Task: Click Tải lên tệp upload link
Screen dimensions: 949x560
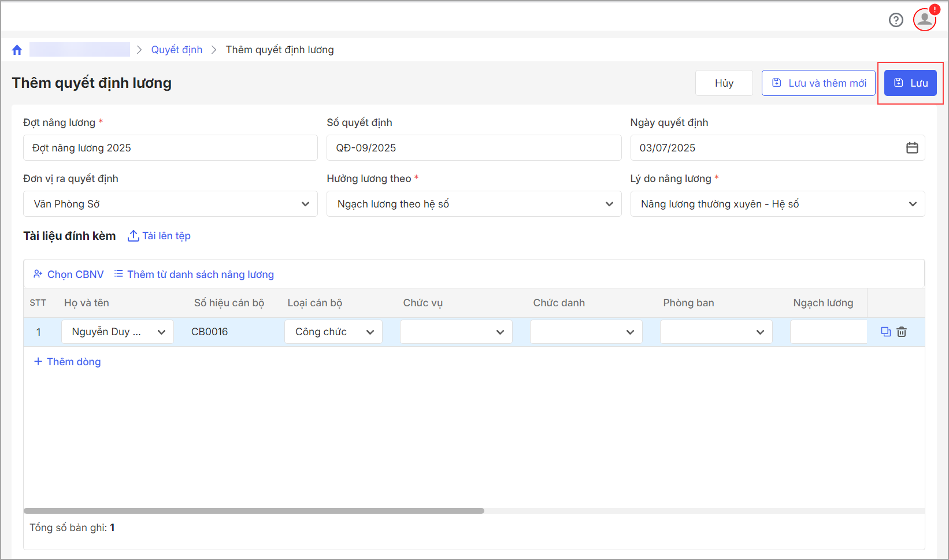Action: [x=159, y=236]
